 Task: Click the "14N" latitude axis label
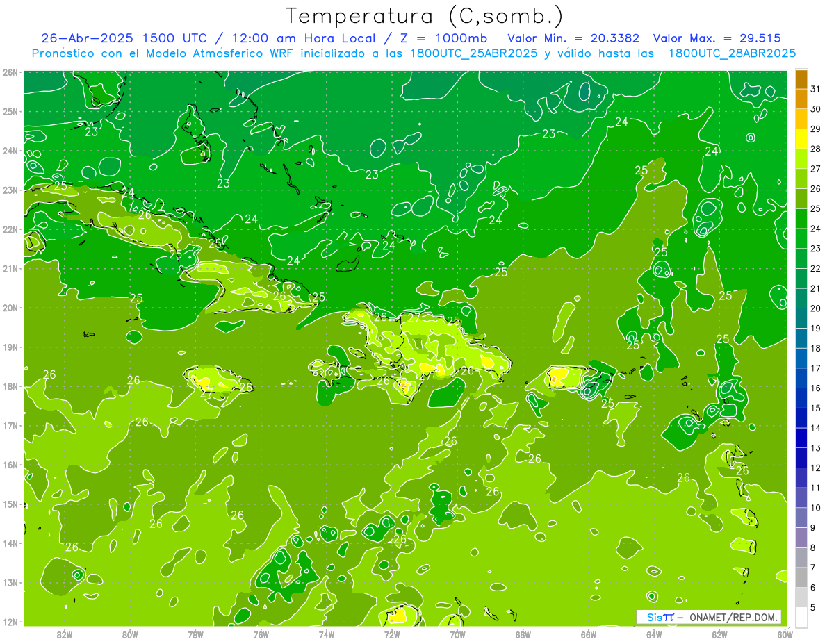tap(10, 543)
